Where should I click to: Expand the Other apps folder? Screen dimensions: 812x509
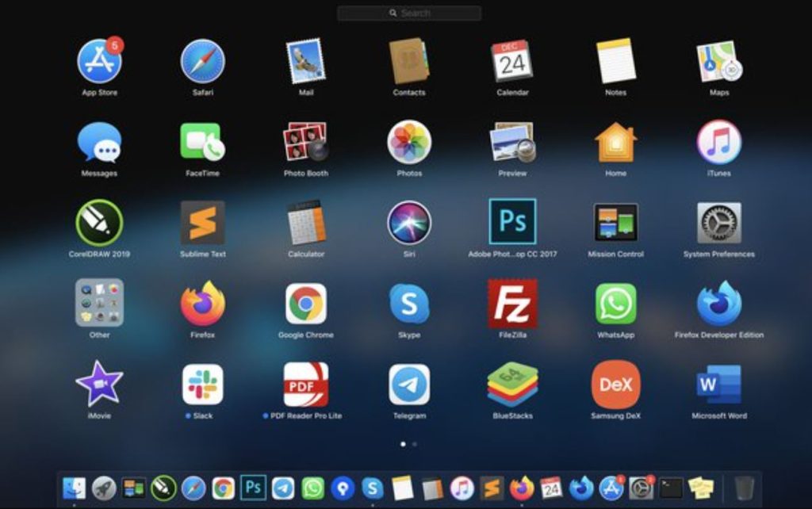pyautogui.click(x=99, y=308)
